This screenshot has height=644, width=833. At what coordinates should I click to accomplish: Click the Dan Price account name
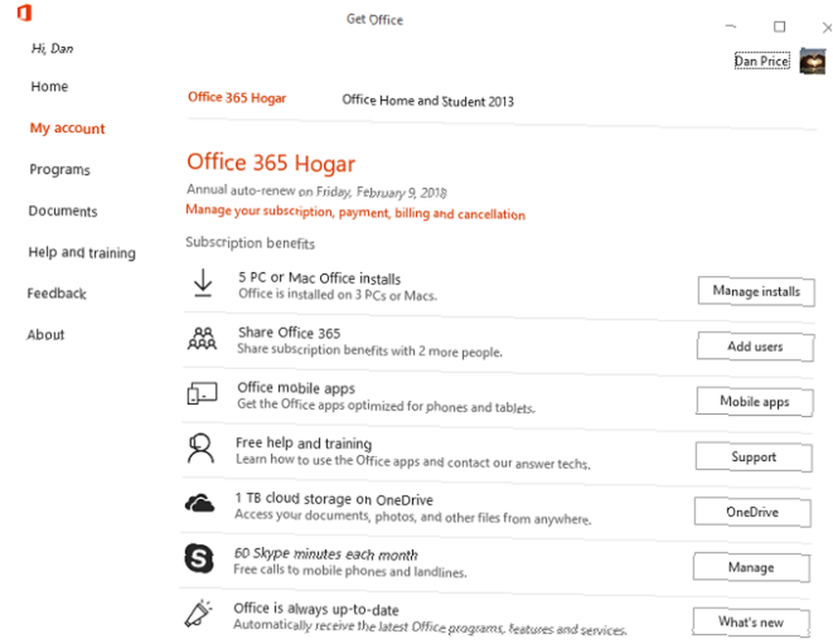click(762, 61)
